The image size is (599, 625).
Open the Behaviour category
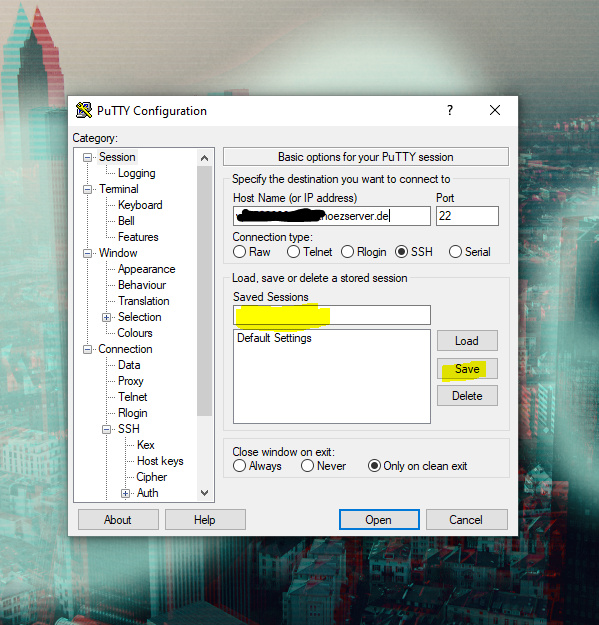coord(142,285)
